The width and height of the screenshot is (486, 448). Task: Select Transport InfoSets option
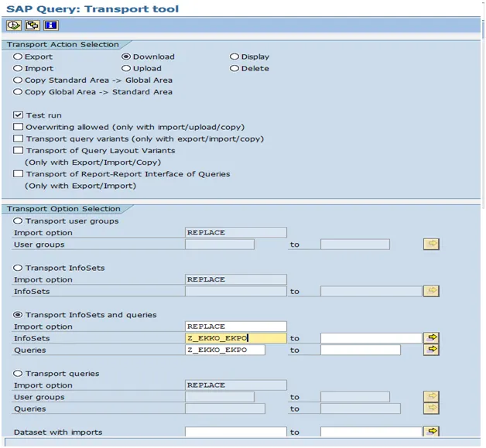[18, 268]
